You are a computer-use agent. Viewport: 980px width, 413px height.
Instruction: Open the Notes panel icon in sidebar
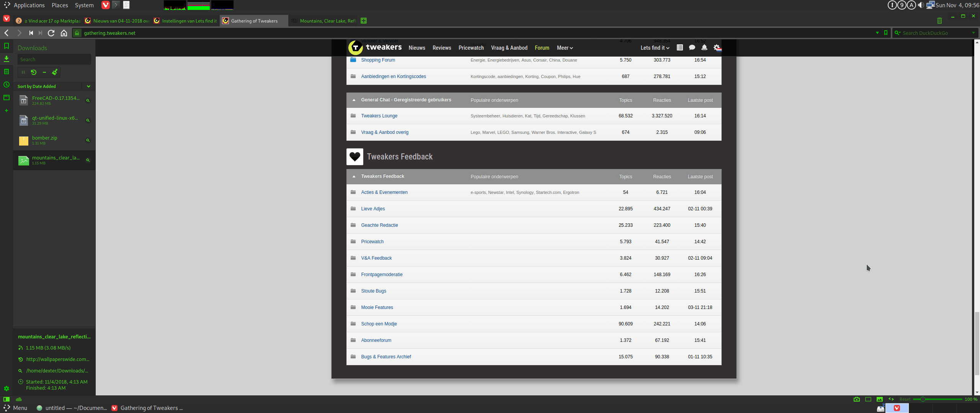[x=7, y=72]
